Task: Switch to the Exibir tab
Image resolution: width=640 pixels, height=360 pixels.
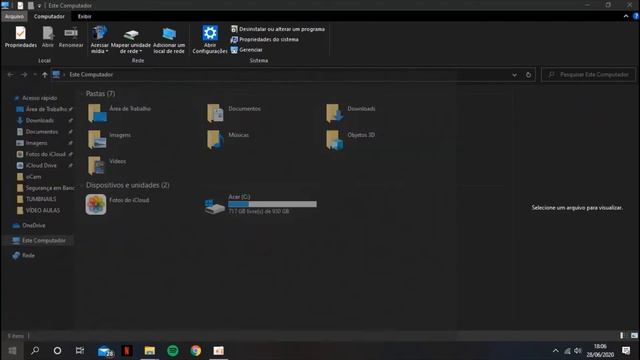Action: pyautogui.click(x=84, y=16)
